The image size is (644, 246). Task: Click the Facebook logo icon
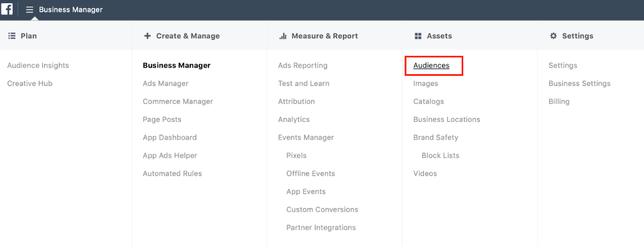(x=7, y=9)
